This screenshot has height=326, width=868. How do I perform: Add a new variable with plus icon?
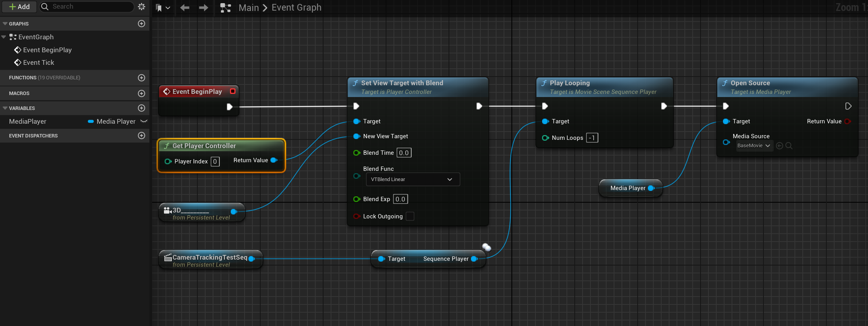point(142,108)
